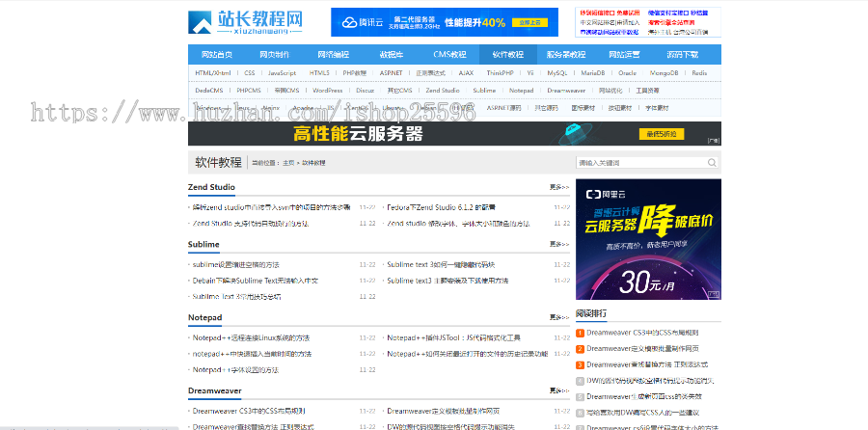Screen dimensions: 868x430
Task: Click Dreamweaver sub-navigation link
Action: coord(566,91)
